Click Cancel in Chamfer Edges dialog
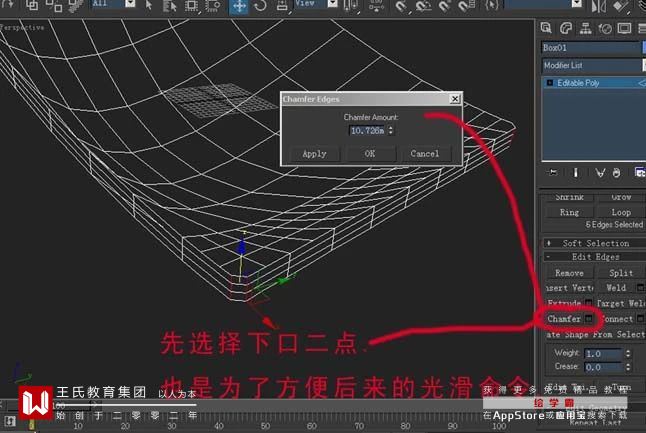This screenshot has height=433, width=646. (425, 154)
